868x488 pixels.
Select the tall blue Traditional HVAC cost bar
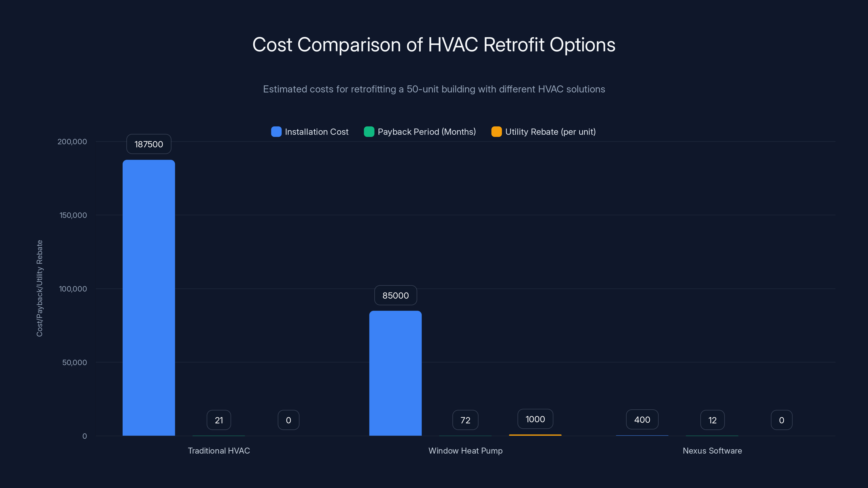(x=149, y=296)
